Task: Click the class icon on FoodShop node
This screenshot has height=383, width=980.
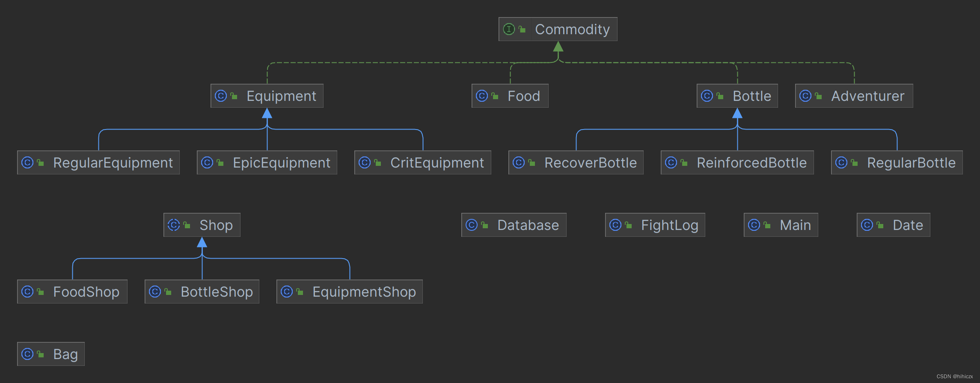Action: [x=27, y=292]
